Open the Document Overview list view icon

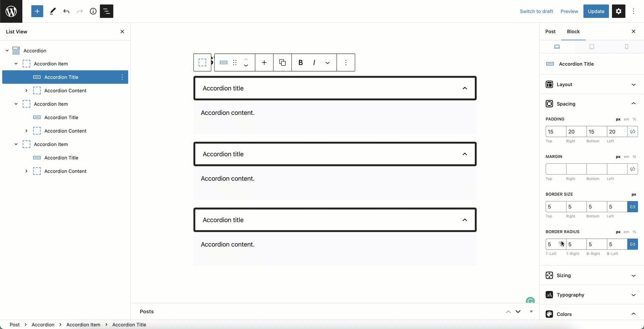[106, 11]
